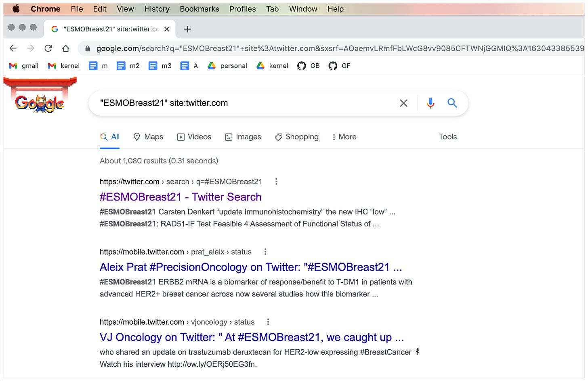588x382 pixels.
Task: Click the site lock icon in address bar
Action: (x=87, y=49)
